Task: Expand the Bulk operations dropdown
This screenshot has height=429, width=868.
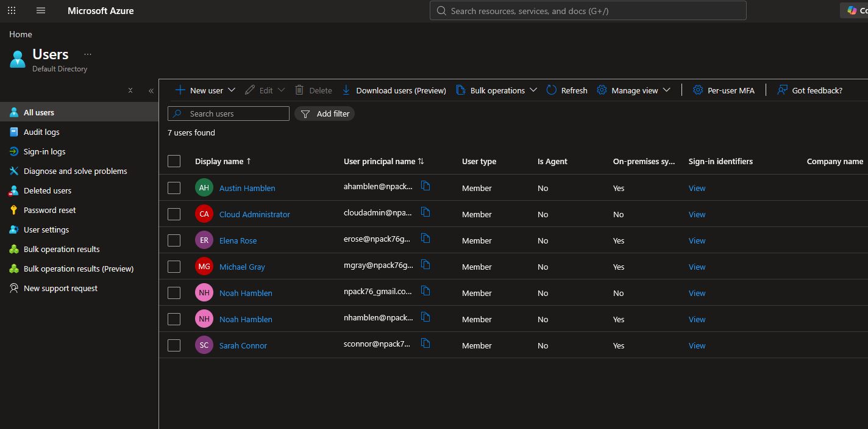Action: click(x=533, y=90)
